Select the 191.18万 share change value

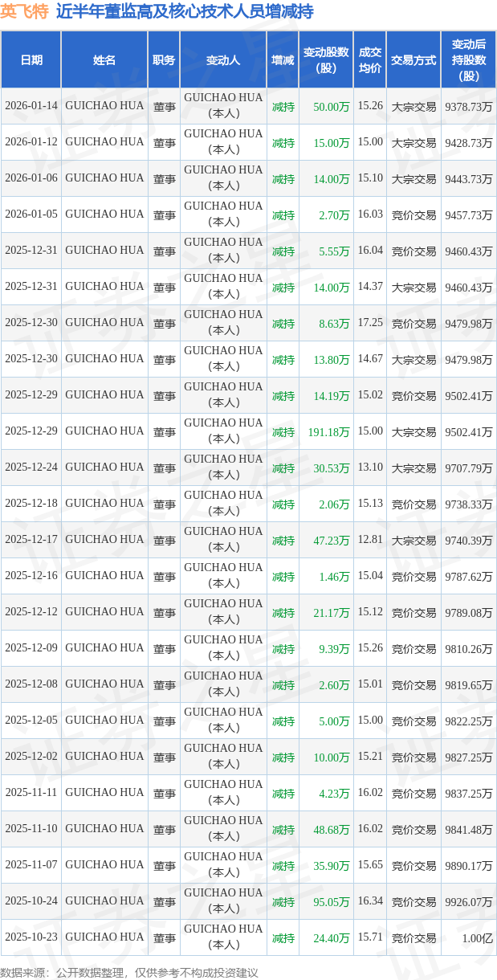tap(329, 432)
